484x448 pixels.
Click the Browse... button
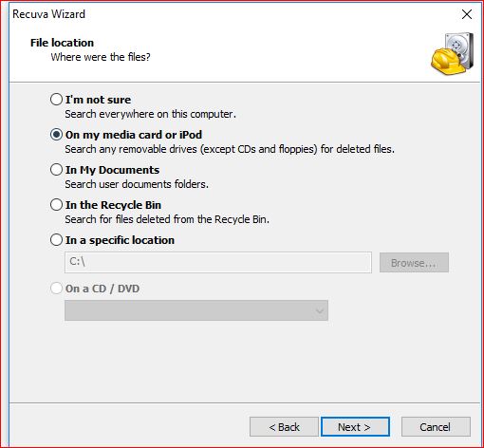tap(414, 262)
